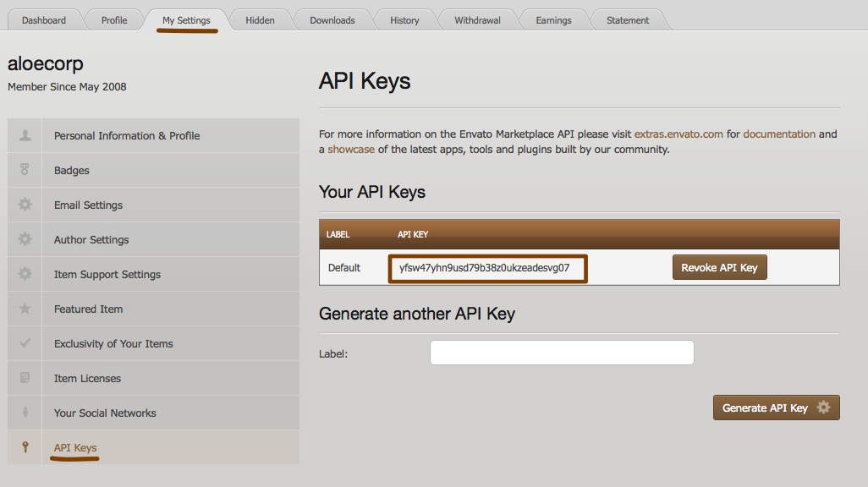This screenshot has width=868, height=487.
Task: Click the checkmark icon beside Exclusivity of Your Items
Action: [x=25, y=343]
